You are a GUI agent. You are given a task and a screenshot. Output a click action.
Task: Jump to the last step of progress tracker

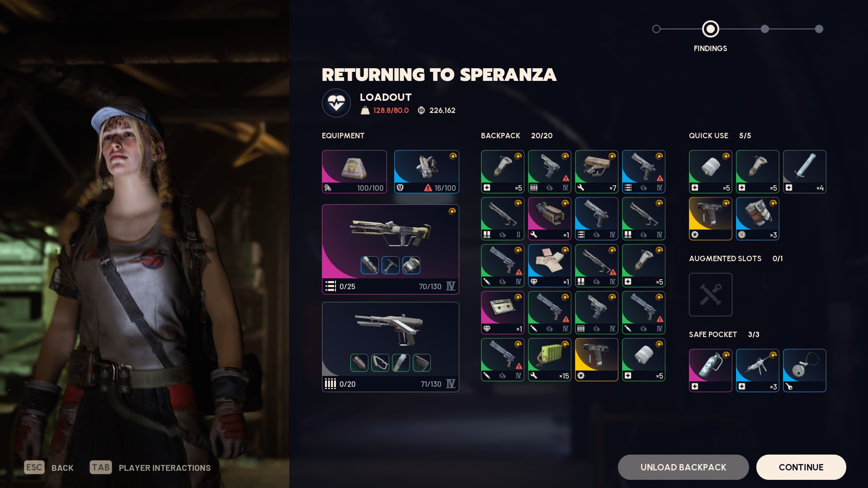click(x=819, y=29)
